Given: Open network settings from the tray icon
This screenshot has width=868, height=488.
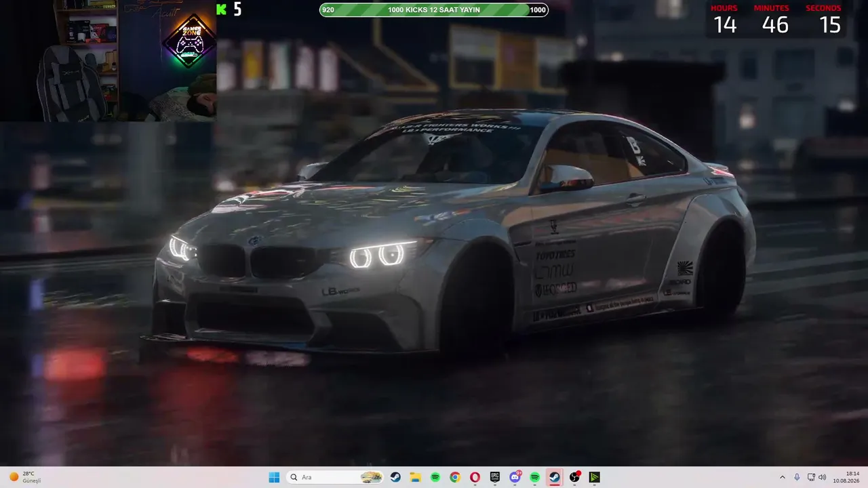Looking at the screenshot, I should click(811, 477).
